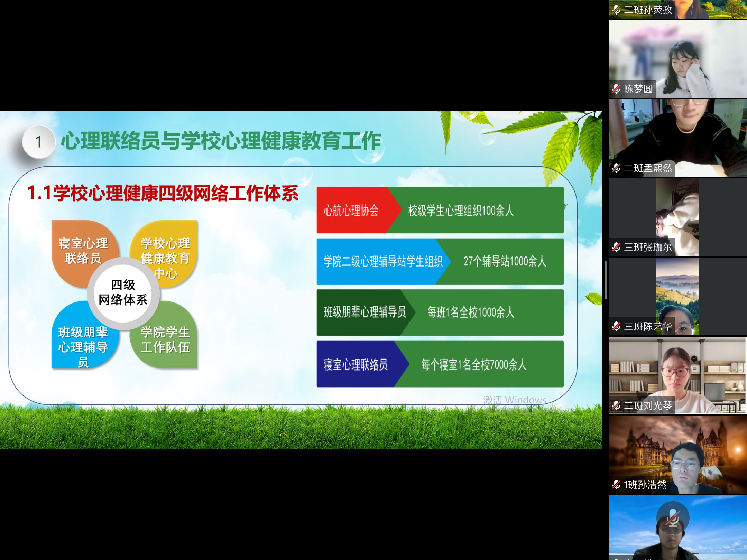Click muted mic icon beside 三班张珈尔
The image size is (747, 560).
coord(616,247)
